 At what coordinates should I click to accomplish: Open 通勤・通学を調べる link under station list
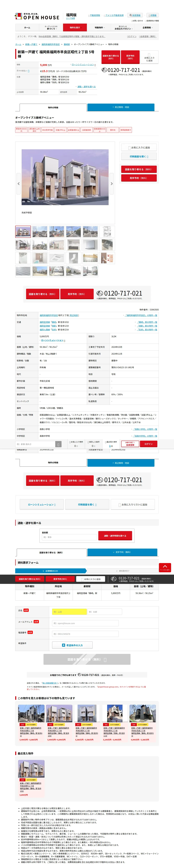(x=87, y=87)
